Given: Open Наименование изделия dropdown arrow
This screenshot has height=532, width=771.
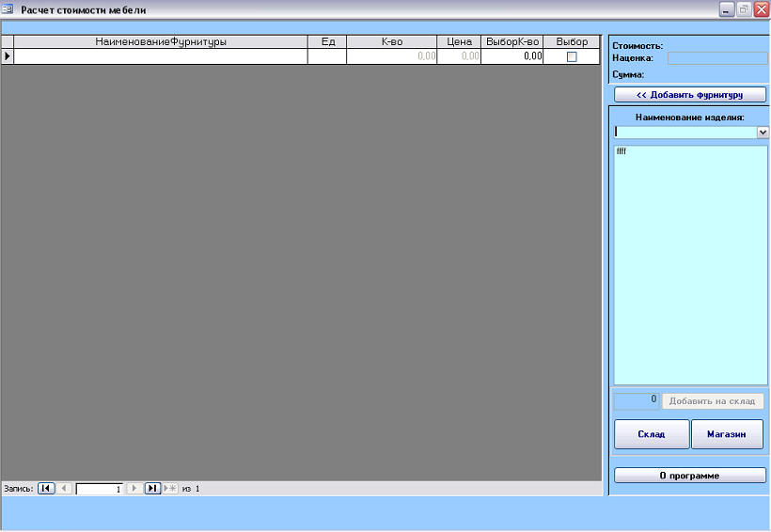Looking at the screenshot, I should tap(763, 132).
